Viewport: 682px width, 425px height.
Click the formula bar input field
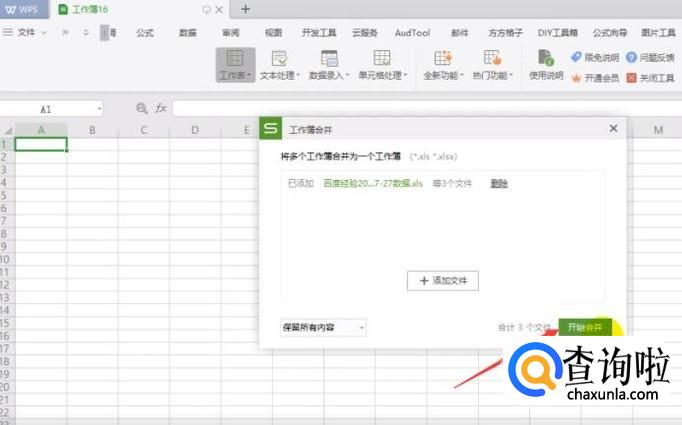[x=426, y=108]
